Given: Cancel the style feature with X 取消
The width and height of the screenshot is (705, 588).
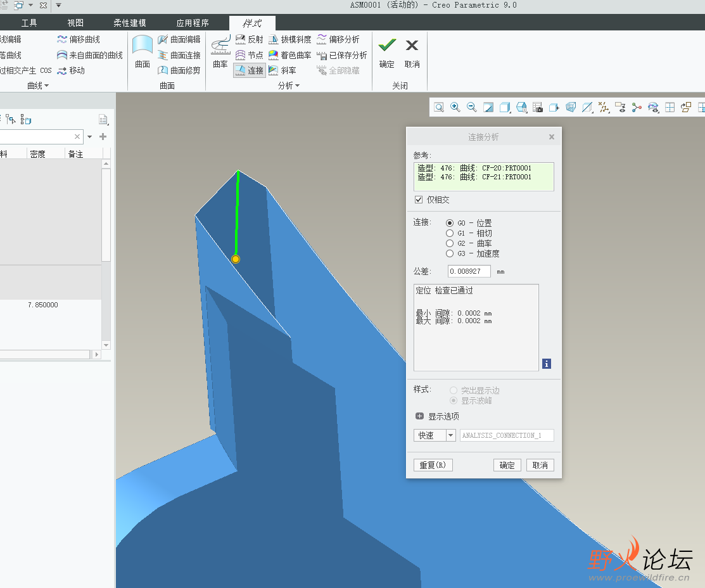Looking at the screenshot, I should tap(412, 53).
